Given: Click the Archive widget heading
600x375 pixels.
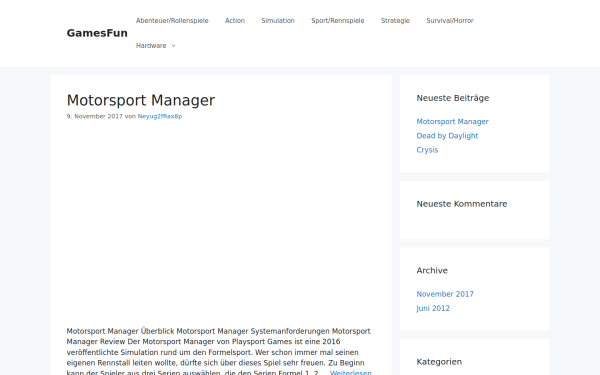Looking at the screenshot, I should point(432,271).
